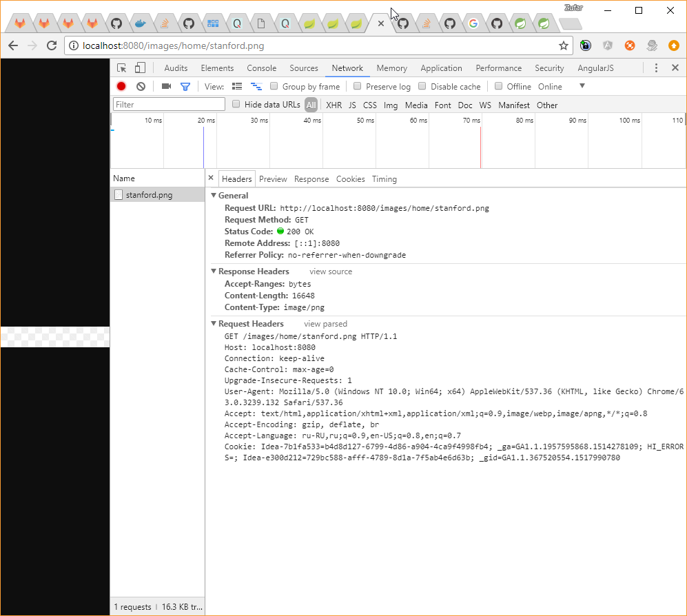This screenshot has width=687, height=616.
Task: Switch to the Console panel
Action: [262, 68]
